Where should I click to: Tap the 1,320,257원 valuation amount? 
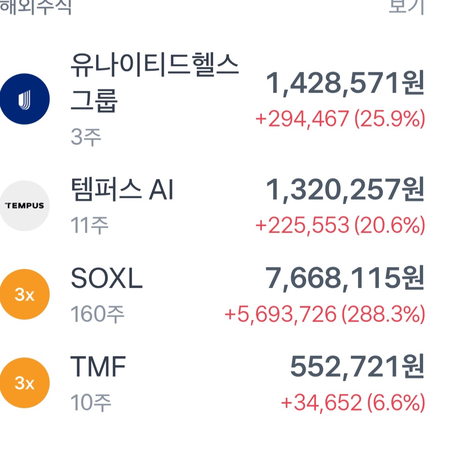pyautogui.click(x=344, y=190)
